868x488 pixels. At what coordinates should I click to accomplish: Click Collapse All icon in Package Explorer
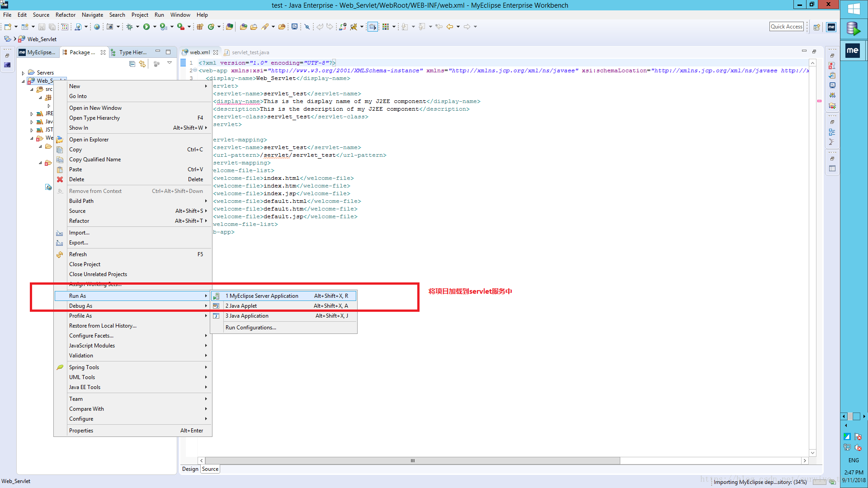tap(132, 64)
